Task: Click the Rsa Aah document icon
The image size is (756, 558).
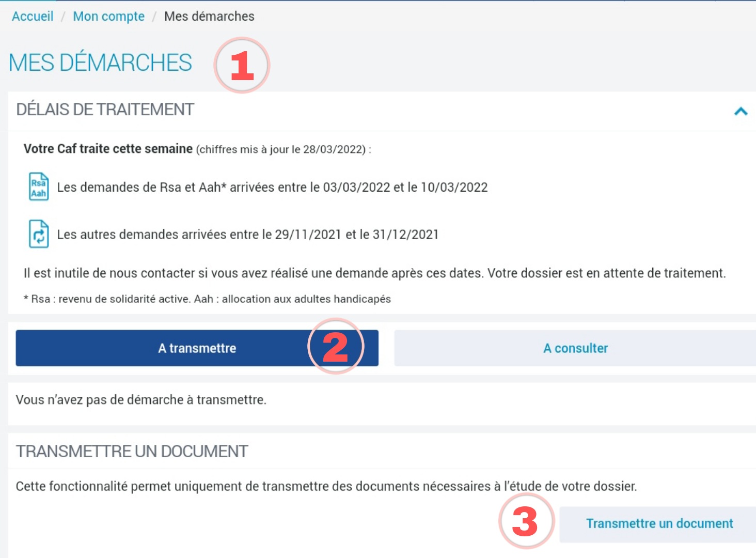Action: pos(39,187)
